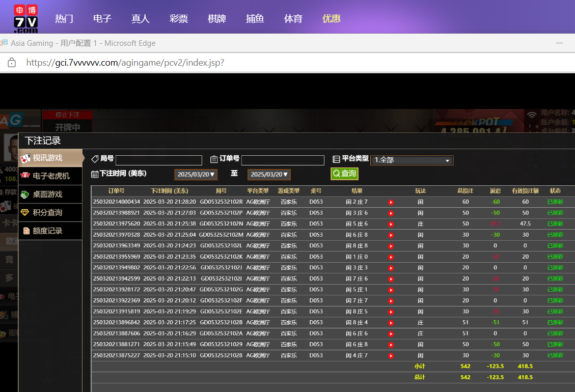Open the 优惠 promotions menu item
This screenshot has height=392, width=575.
(331, 19)
